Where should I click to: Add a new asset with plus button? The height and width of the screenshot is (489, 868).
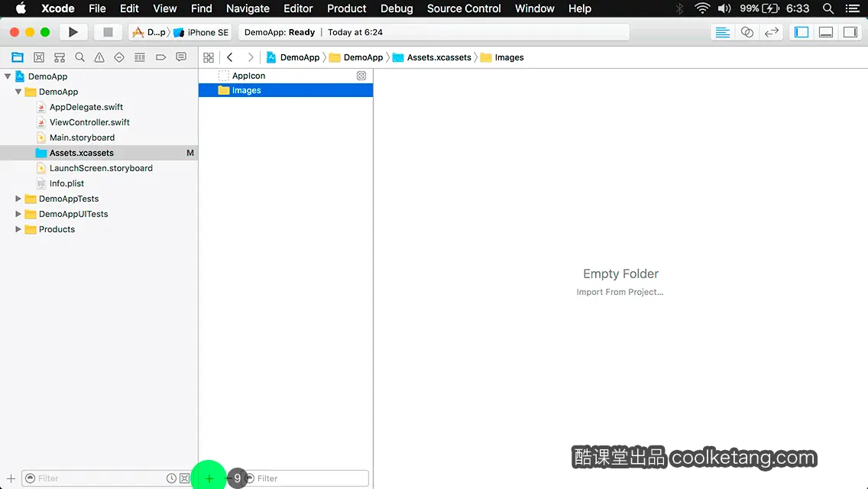coord(209,478)
